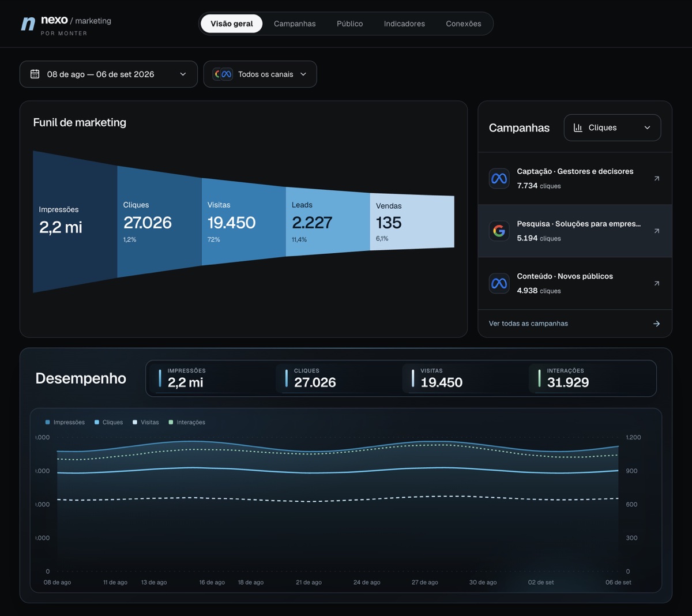Click 5.194 cliques value
The width and height of the screenshot is (692, 616).
click(x=539, y=238)
